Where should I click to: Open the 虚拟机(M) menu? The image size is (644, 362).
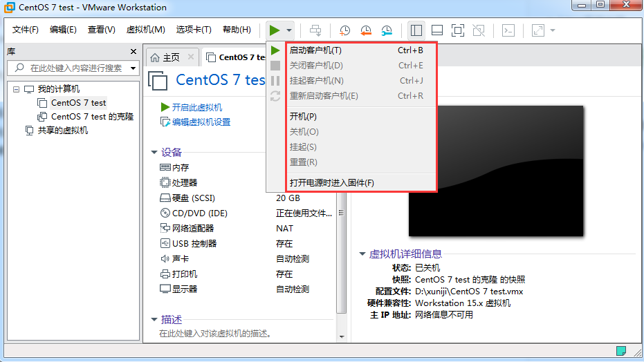pyautogui.click(x=145, y=30)
